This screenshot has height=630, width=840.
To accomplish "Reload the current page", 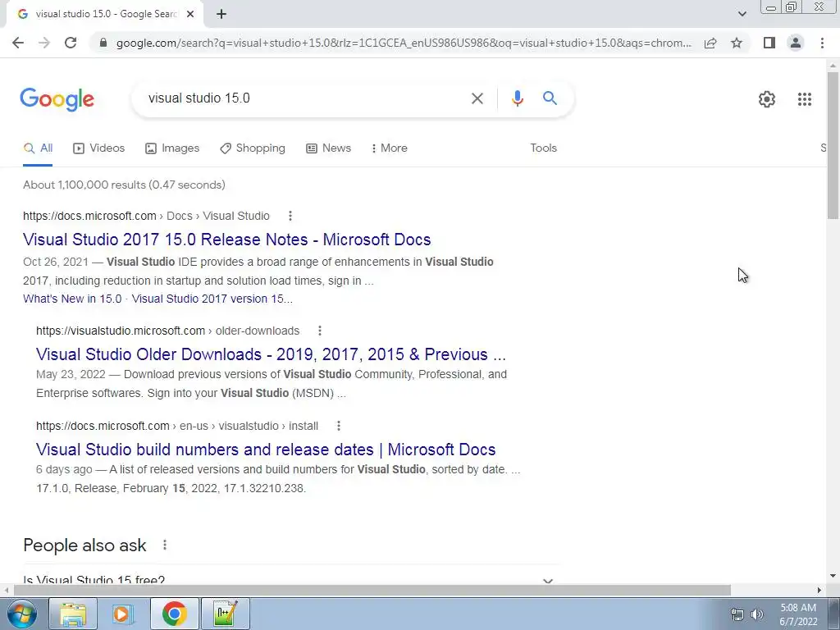I will pos(71,43).
